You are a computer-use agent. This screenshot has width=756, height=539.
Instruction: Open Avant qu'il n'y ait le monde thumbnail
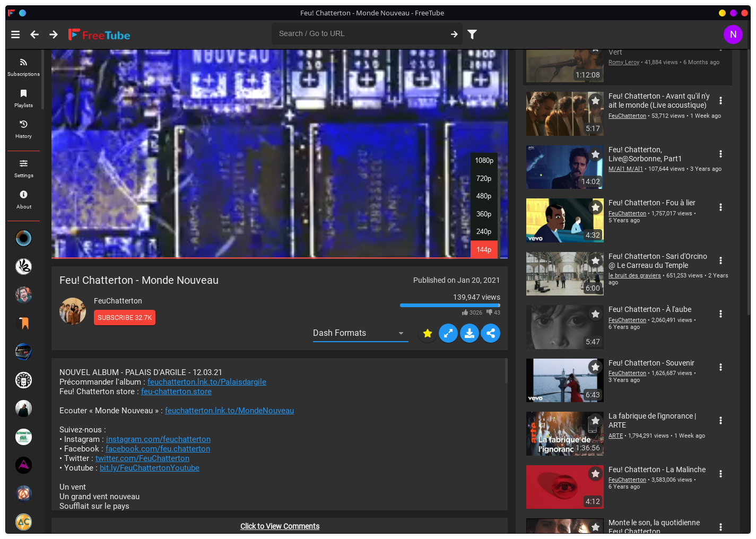click(565, 114)
